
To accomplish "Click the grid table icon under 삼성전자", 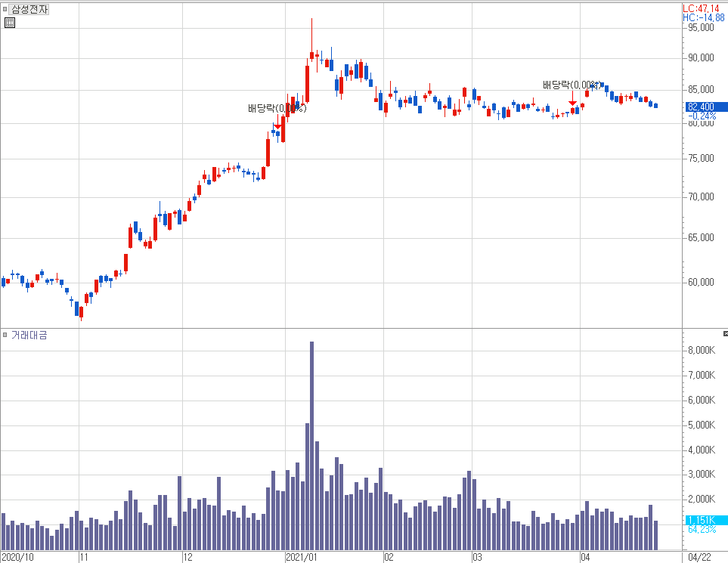I will coord(9,23).
